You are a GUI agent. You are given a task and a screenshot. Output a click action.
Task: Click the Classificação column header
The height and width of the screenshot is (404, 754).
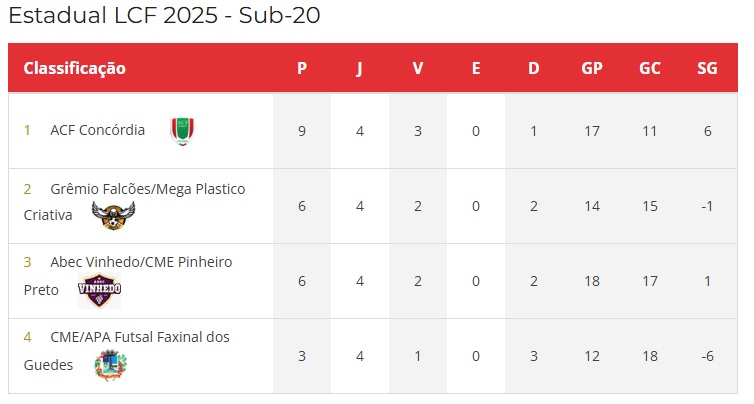pyautogui.click(x=75, y=68)
